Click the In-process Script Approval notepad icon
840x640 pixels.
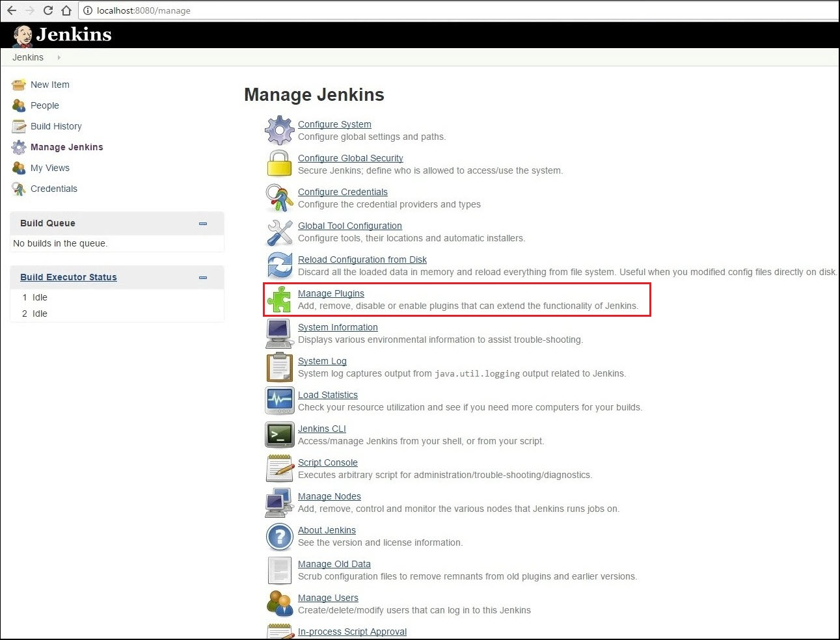click(x=280, y=631)
